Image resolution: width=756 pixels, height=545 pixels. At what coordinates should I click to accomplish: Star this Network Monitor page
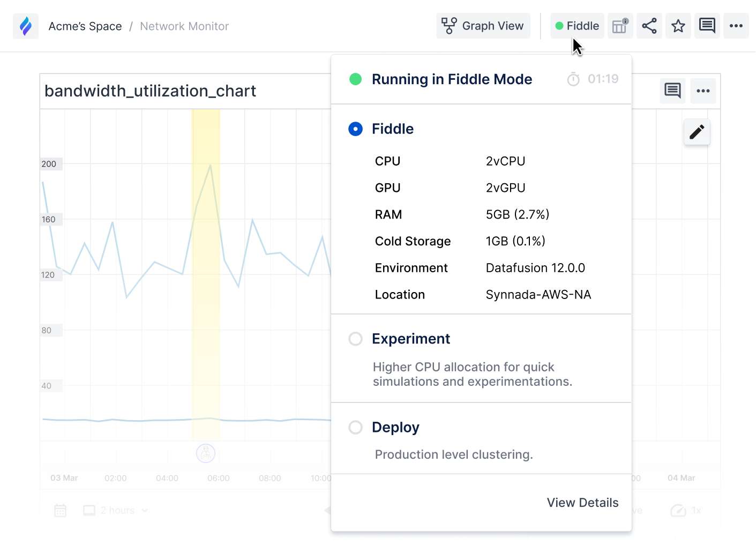pos(678,25)
